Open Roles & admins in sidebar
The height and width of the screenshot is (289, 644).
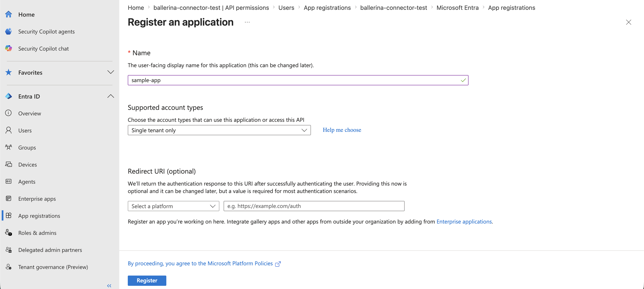pyautogui.click(x=37, y=233)
